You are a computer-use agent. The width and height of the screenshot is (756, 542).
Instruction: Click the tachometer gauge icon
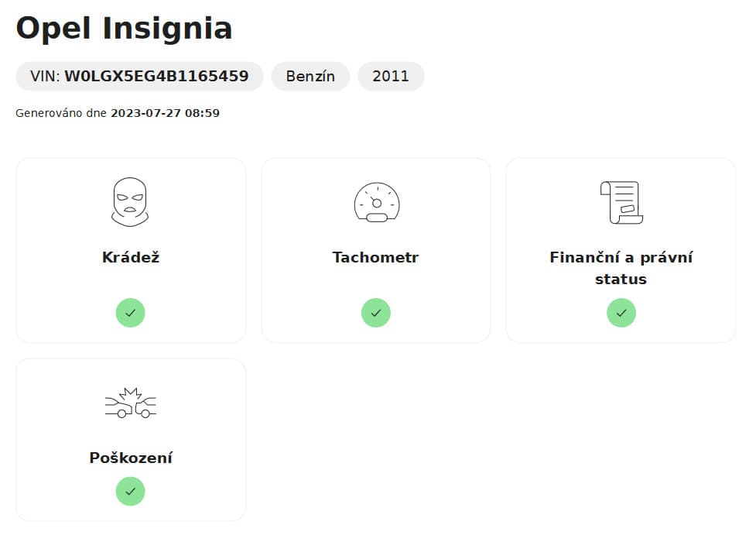(x=376, y=203)
